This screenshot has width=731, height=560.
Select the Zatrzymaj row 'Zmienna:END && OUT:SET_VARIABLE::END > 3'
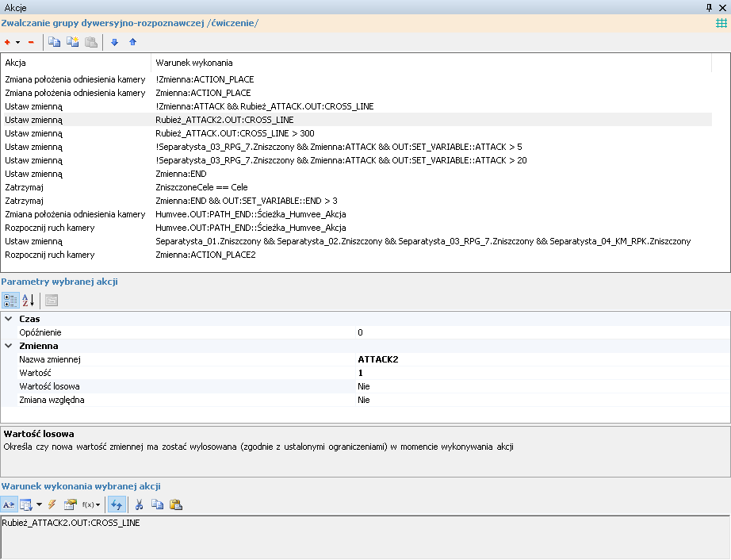tap(358, 201)
